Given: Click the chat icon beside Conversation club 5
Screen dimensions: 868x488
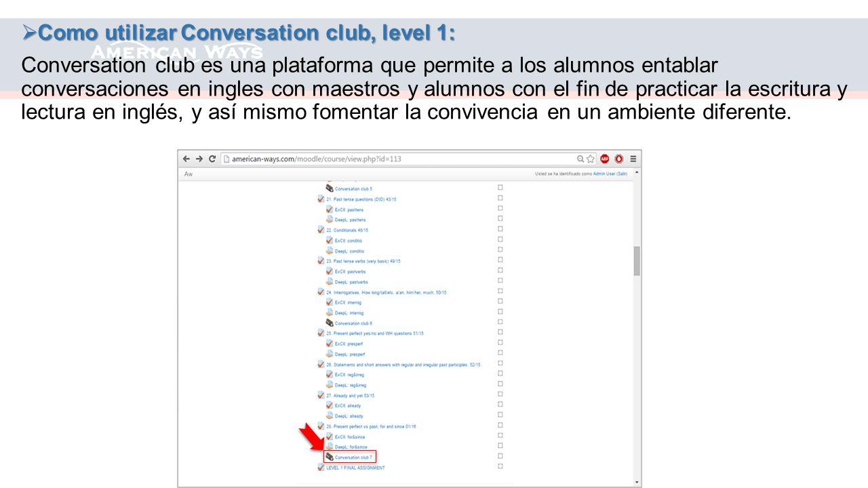Looking at the screenshot, I should 330,188.
